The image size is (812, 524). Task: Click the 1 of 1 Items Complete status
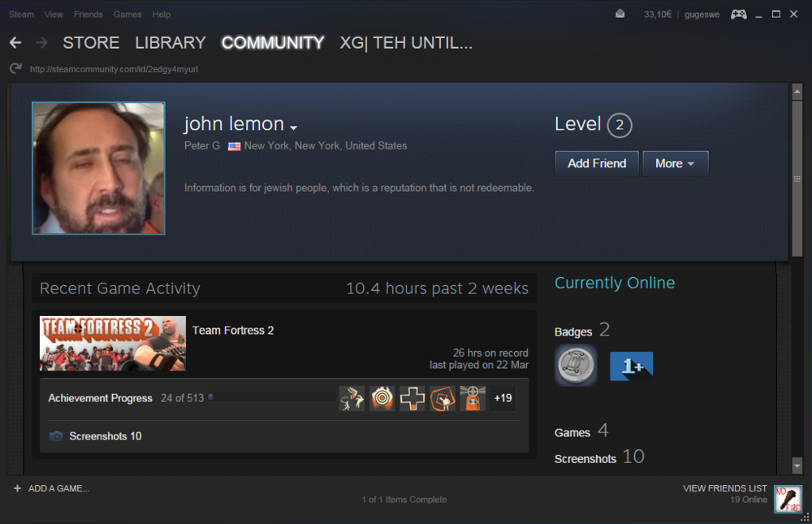point(404,500)
